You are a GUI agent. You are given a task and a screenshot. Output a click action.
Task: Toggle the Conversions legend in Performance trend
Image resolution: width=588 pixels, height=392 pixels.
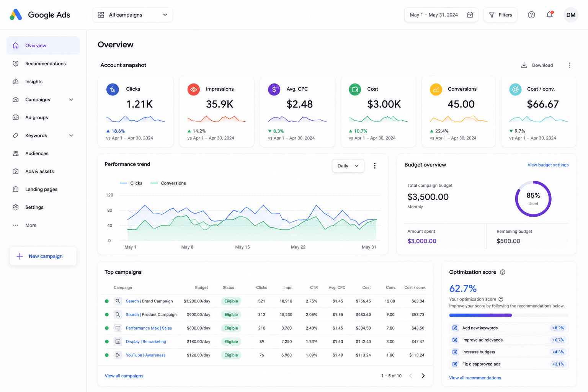point(168,183)
